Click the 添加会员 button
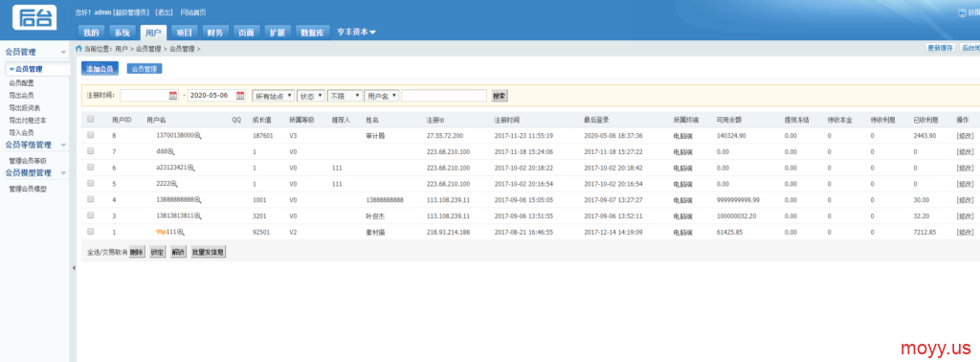980x362 pixels. tap(100, 69)
